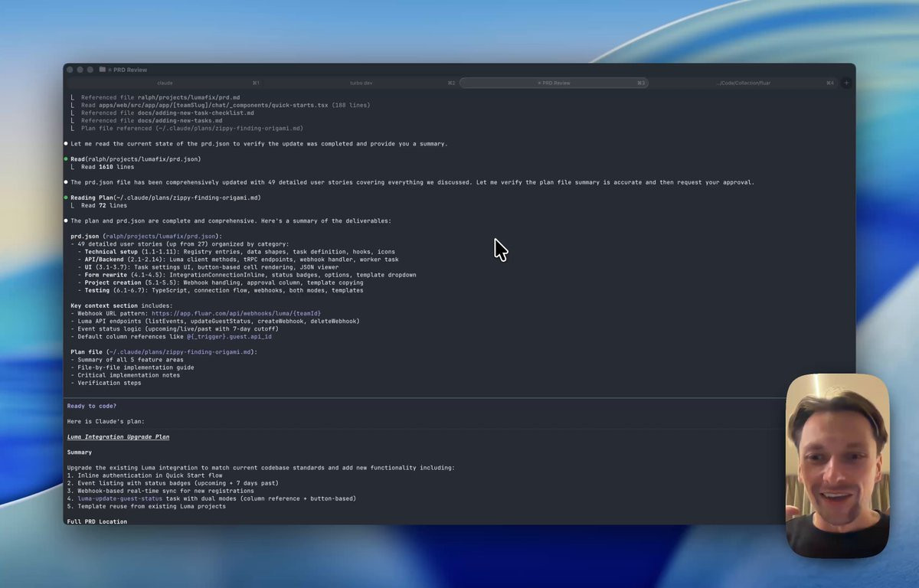
Task: Click the "Luma API endpoints" bullet line
Action: tap(214, 322)
